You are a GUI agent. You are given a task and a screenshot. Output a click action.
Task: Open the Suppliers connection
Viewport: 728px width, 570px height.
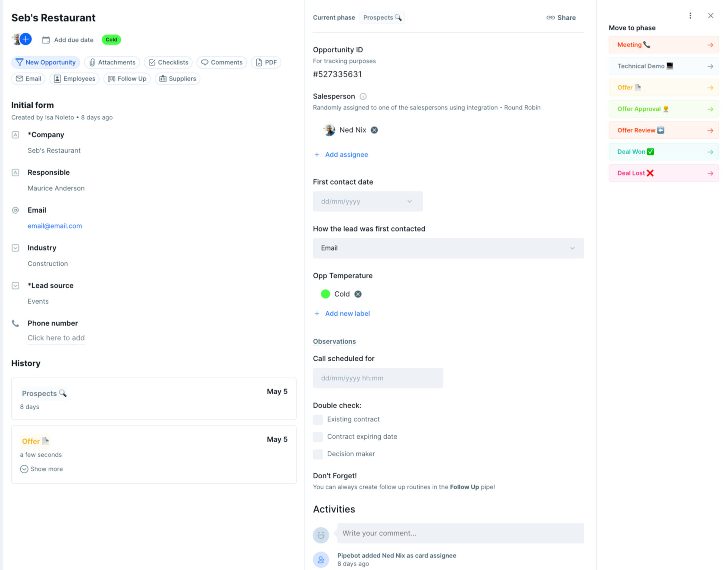click(x=177, y=78)
